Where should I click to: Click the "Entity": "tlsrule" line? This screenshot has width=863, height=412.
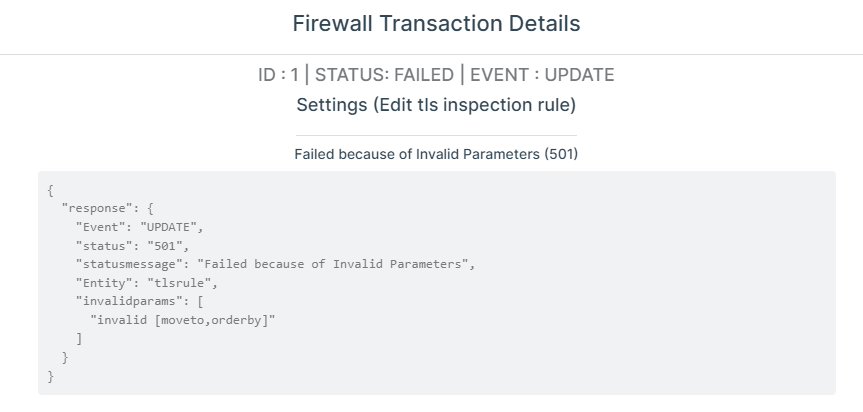(x=147, y=283)
